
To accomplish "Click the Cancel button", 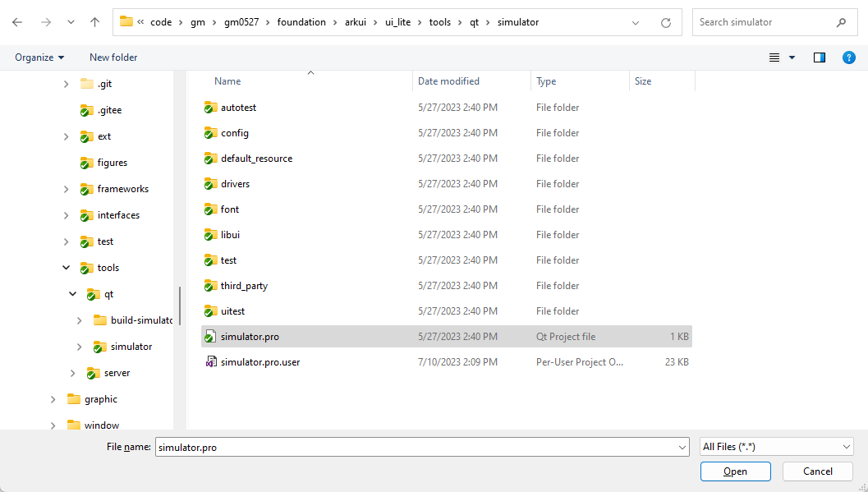I will (x=817, y=471).
